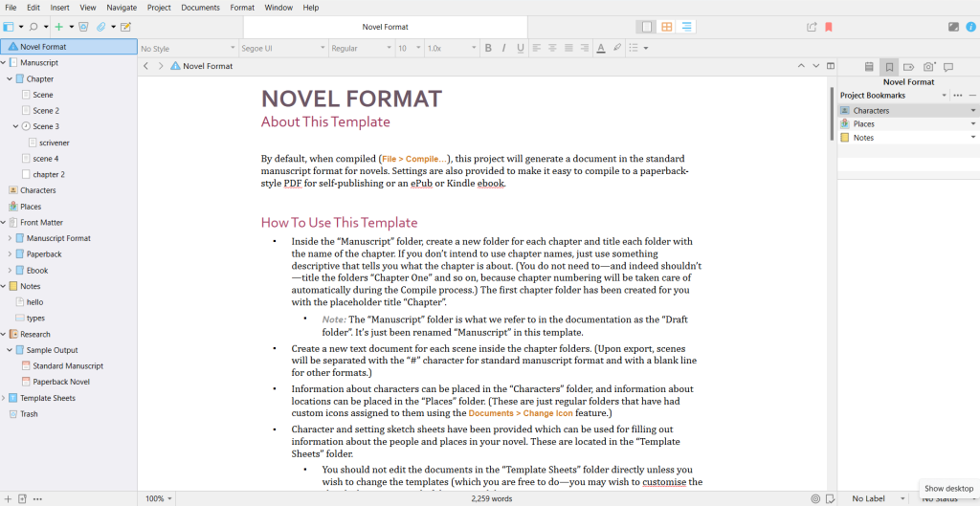Click the text color swatch button

click(600, 48)
